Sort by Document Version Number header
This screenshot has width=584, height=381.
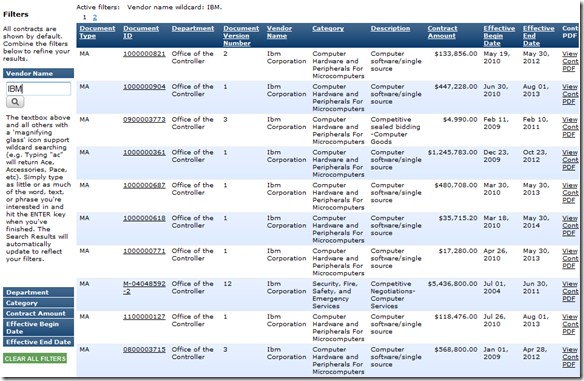(x=241, y=36)
